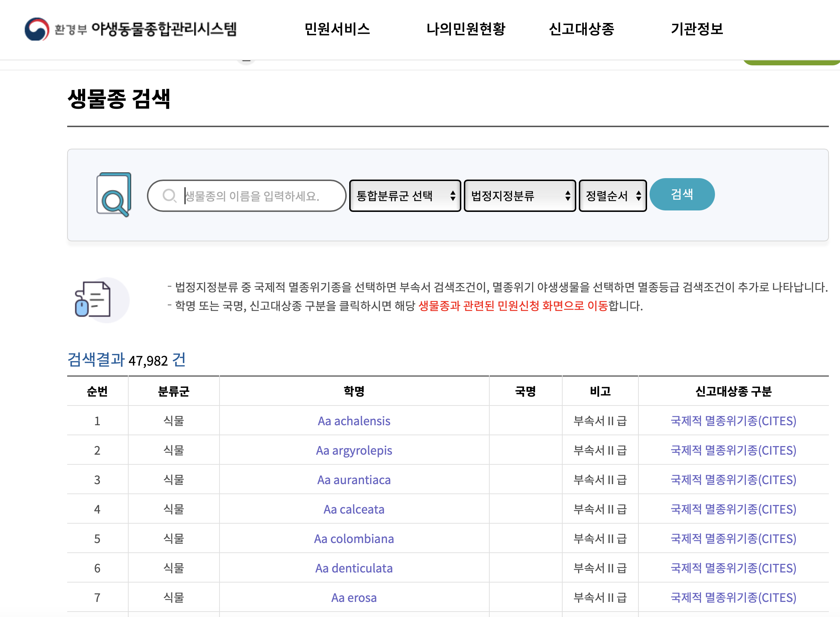Click the CITES link for Aa argyrolepis row
Image resolution: width=840 pixels, height=617 pixels.
[x=733, y=450]
